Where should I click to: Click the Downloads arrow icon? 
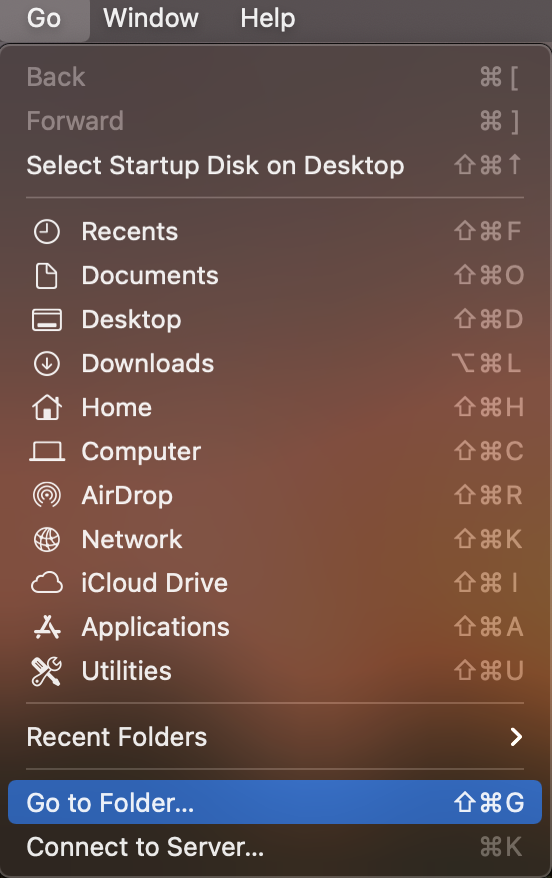coord(46,363)
